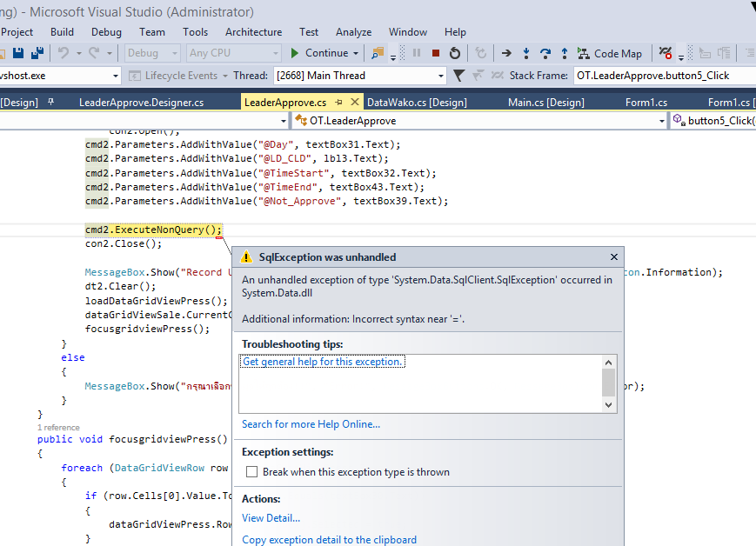This screenshot has height=546, width=756.
Task: Open the Debug configuration dropdown
Action: tap(152, 53)
